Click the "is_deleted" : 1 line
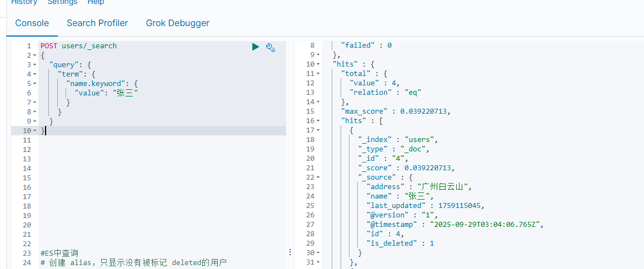This screenshot has width=644, height=269. (x=400, y=243)
